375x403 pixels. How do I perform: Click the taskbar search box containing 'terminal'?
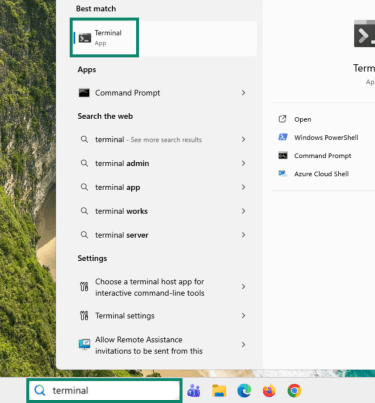[x=104, y=390]
